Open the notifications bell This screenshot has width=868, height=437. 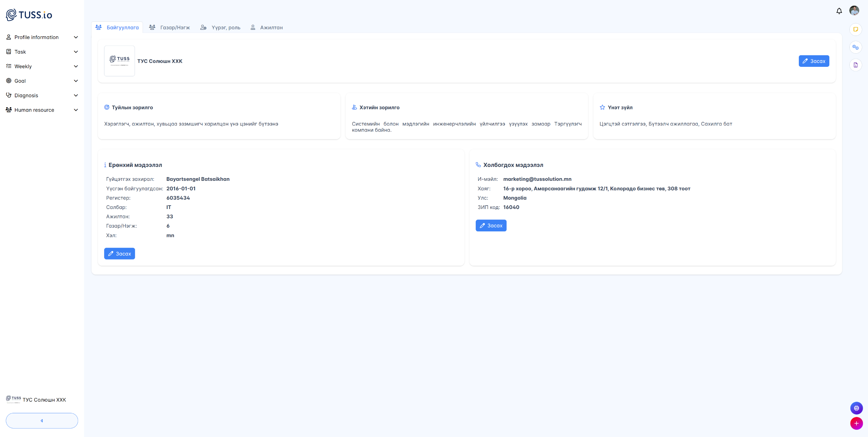[839, 11]
